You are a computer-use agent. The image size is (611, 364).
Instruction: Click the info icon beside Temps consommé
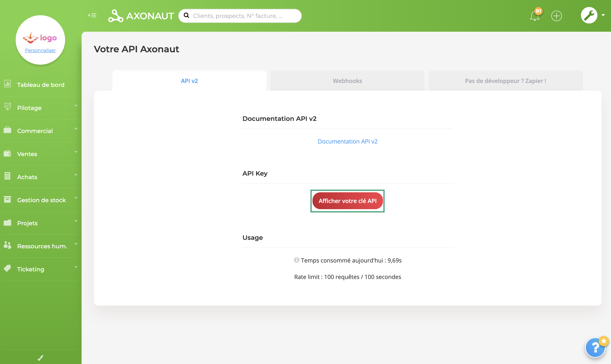pos(296,260)
